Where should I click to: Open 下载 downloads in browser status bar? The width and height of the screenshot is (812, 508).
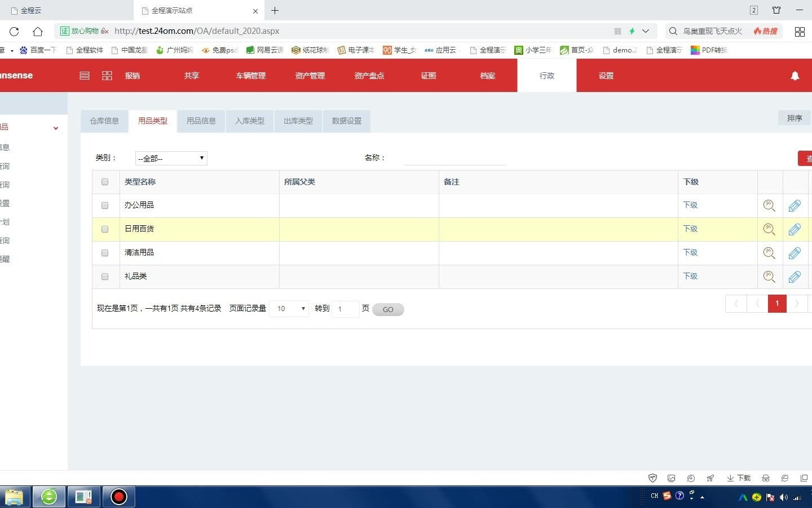[739, 478]
